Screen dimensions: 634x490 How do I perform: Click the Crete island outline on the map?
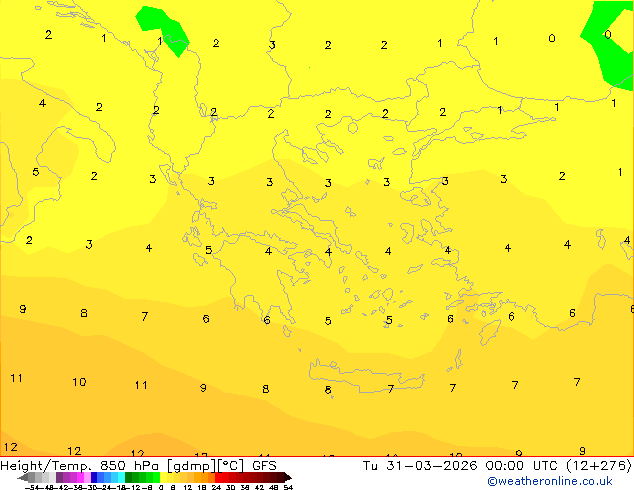[x=367, y=376]
